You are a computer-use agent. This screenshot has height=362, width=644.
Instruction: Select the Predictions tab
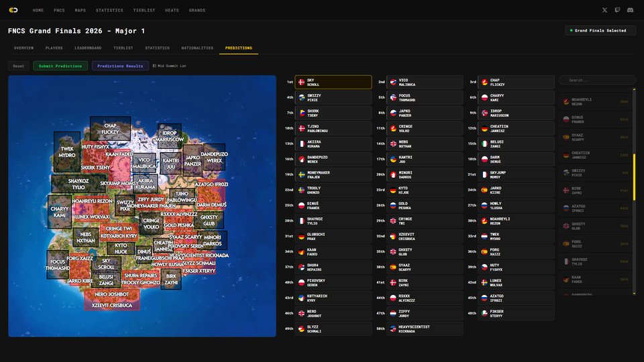(x=239, y=48)
